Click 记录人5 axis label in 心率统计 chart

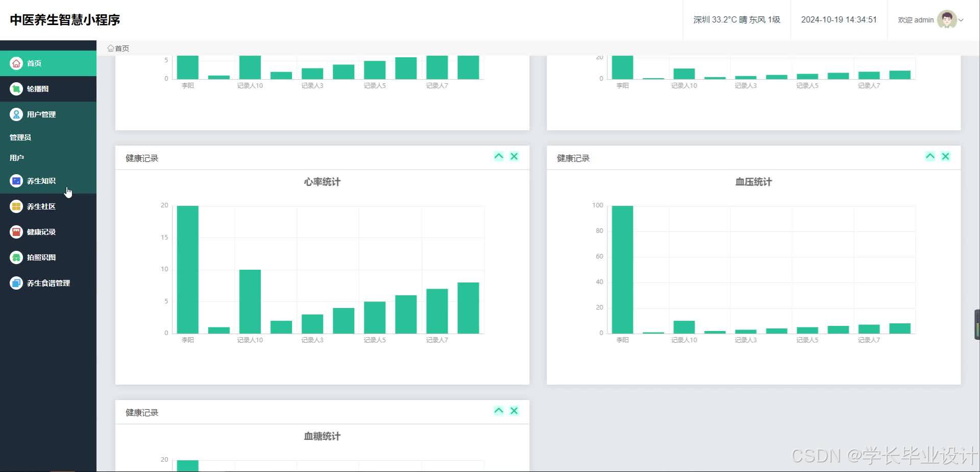coord(375,340)
